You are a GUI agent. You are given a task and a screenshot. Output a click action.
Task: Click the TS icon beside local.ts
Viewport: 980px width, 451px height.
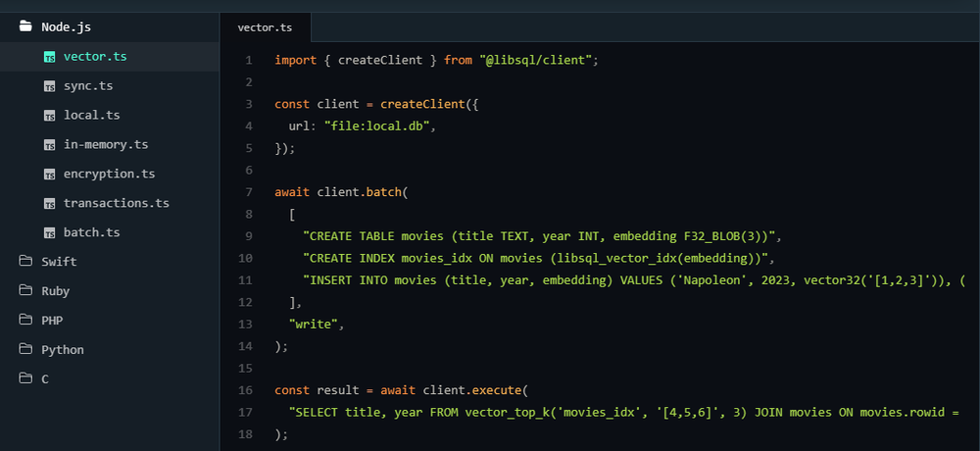[49, 116]
